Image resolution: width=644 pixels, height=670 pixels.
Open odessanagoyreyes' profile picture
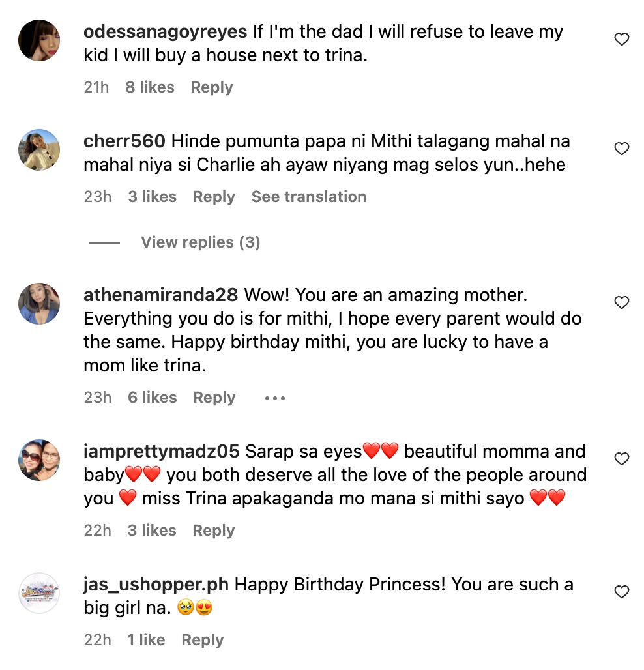pos(39,40)
